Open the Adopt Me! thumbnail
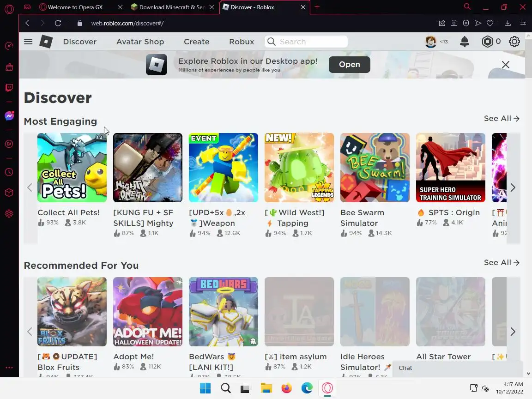 [x=148, y=312]
